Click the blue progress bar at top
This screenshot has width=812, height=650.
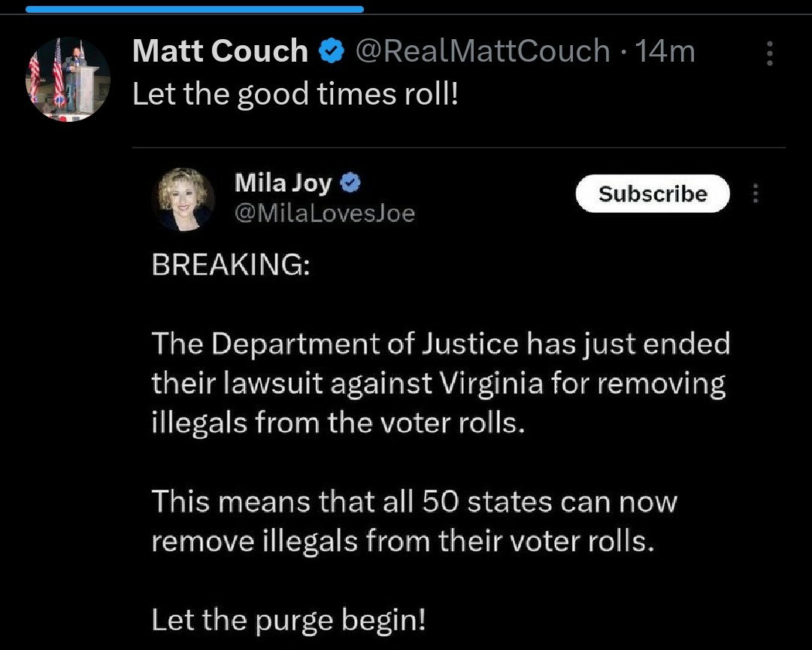click(194, 10)
